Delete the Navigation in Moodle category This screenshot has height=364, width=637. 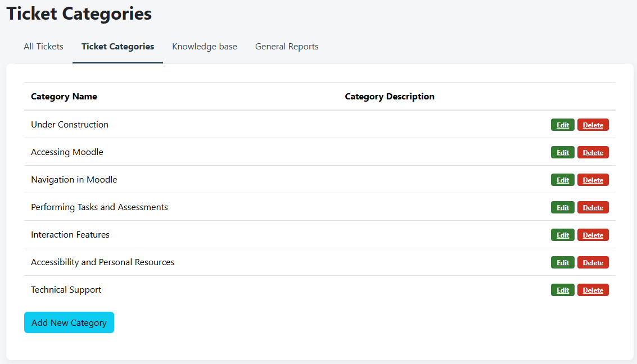(x=593, y=180)
